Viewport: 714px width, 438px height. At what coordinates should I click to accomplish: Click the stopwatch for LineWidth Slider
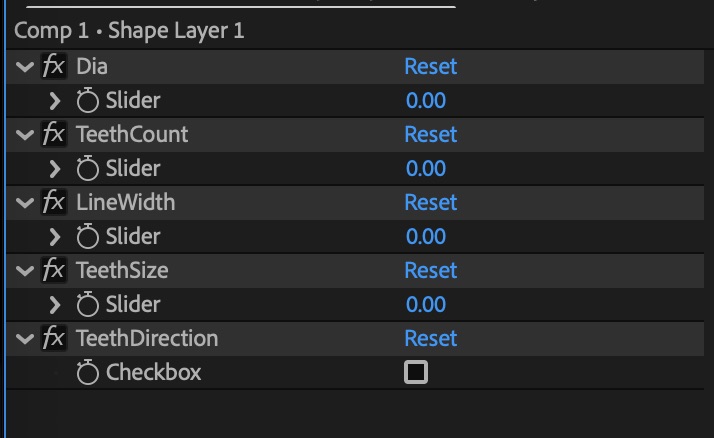tap(88, 237)
